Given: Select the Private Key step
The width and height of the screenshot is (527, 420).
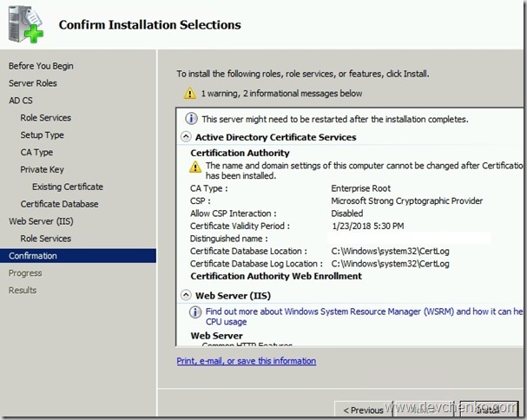Looking at the screenshot, I should [x=42, y=169].
